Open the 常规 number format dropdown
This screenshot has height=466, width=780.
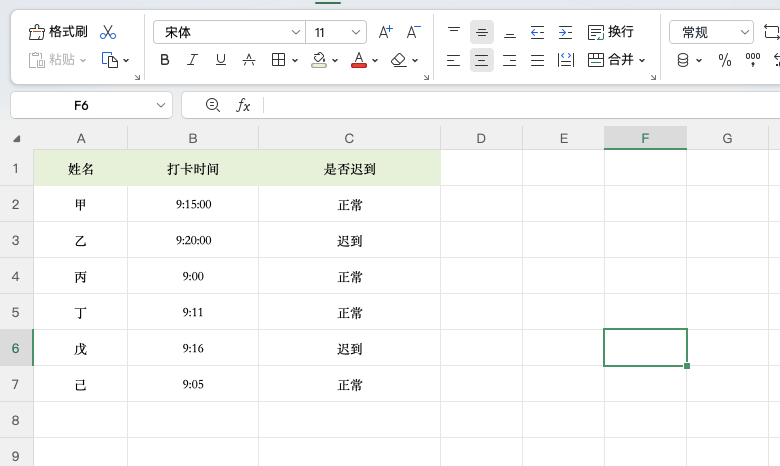point(745,32)
